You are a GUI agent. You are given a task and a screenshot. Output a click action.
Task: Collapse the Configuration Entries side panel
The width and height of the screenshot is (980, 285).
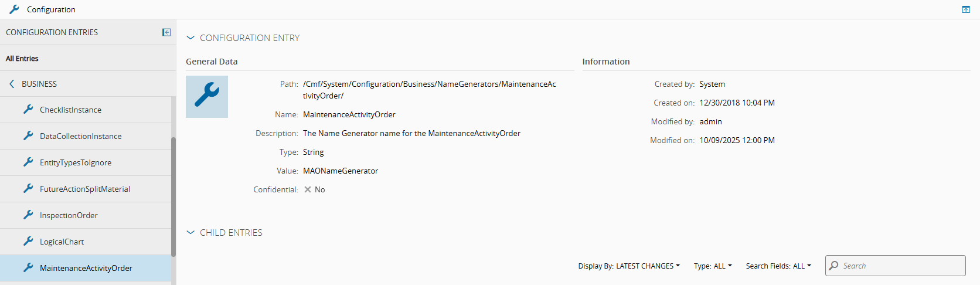coord(166,32)
